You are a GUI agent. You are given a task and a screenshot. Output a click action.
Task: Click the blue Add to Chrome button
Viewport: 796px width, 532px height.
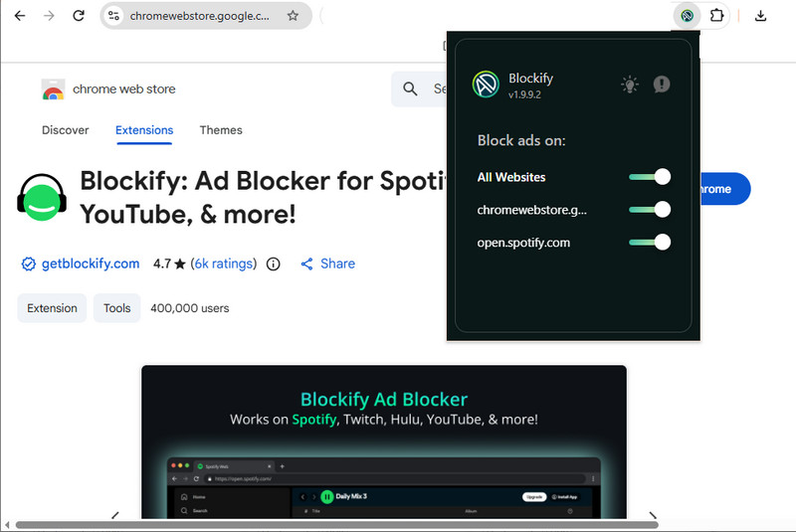pos(725,189)
